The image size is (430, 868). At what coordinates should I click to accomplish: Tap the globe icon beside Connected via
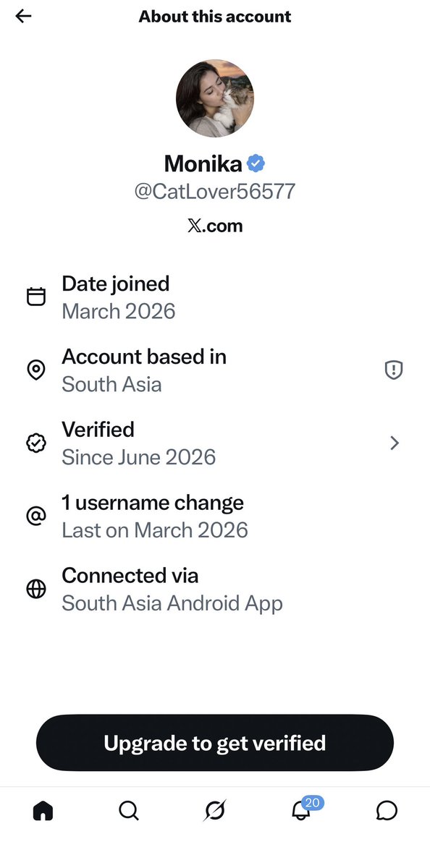point(36,590)
